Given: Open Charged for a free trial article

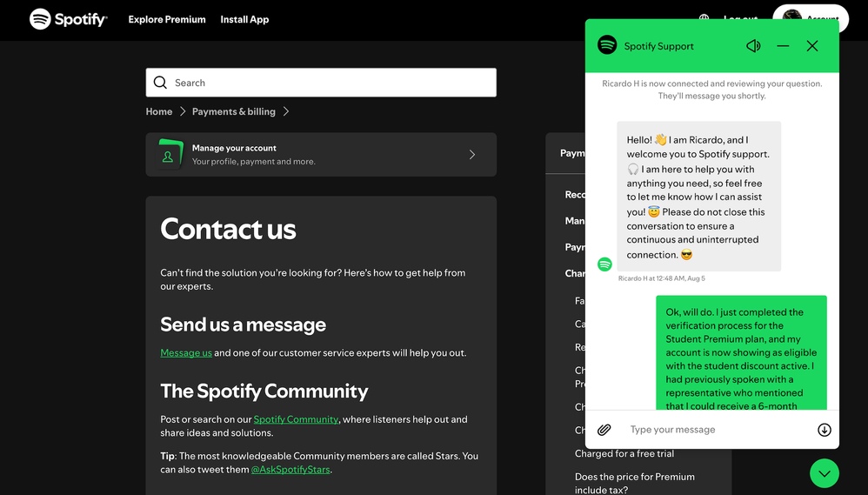Looking at the screenshot, I should [624, 453].
